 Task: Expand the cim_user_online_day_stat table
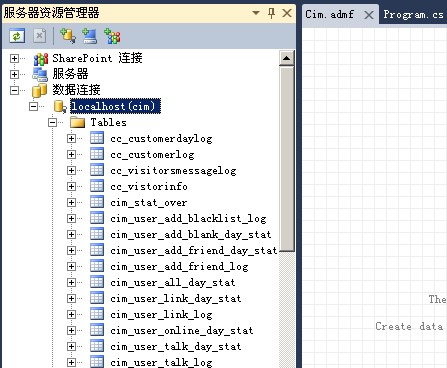coord(71,330)
